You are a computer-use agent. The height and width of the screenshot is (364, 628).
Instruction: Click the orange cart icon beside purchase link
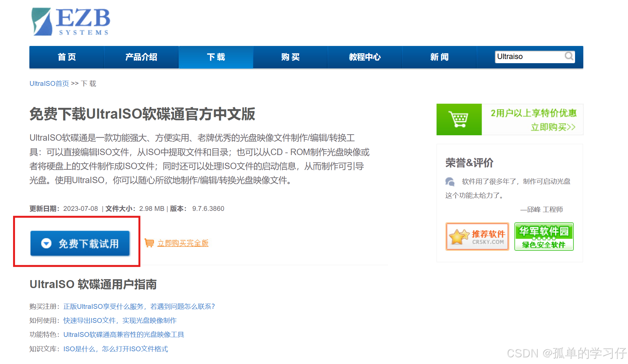click(x=149, y=243)
